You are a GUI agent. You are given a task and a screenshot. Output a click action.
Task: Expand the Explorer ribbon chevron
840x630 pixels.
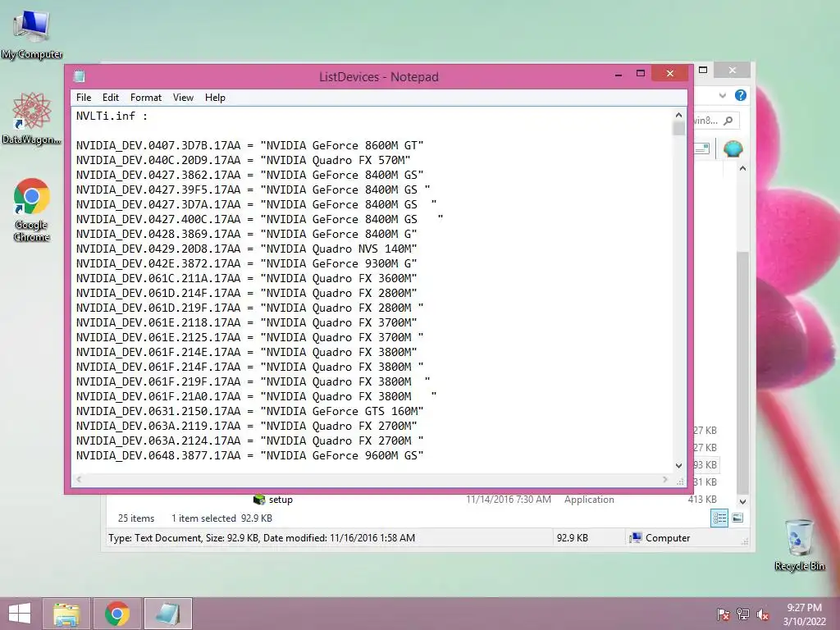click(x=722, y=95)
